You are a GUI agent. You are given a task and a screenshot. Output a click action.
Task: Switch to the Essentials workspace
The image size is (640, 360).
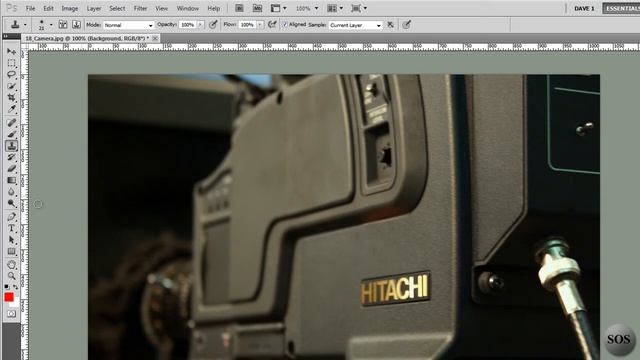click(621, 8)
